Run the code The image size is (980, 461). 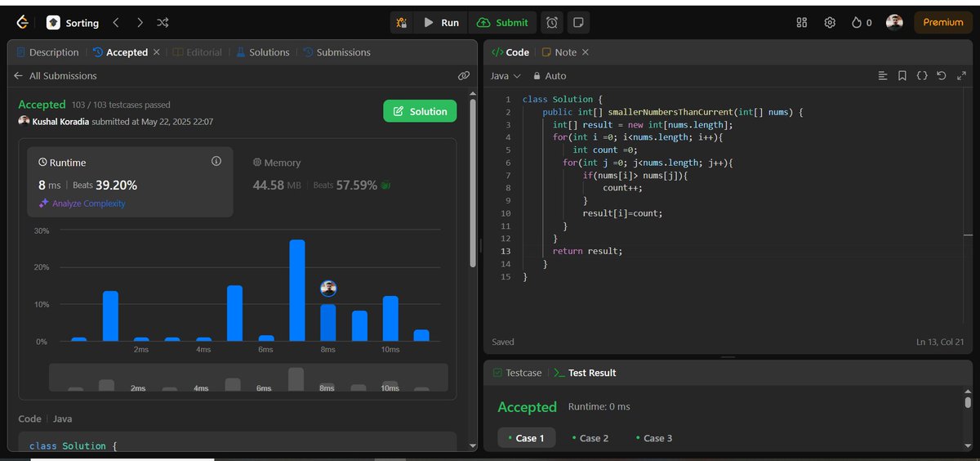[x=441, y=23]
